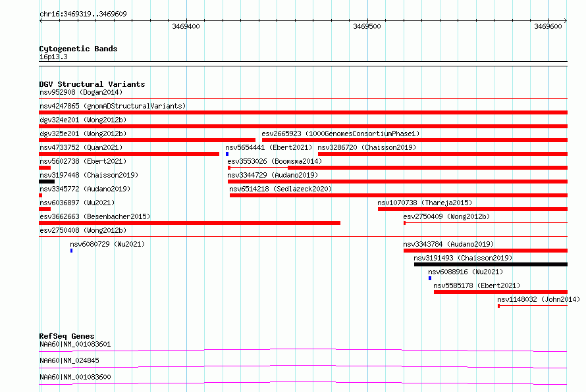Viewport: 586px width, 392px height.
Task: Click nsv5602738 (Ebert2021) label
Action: [x=83, y=161]
